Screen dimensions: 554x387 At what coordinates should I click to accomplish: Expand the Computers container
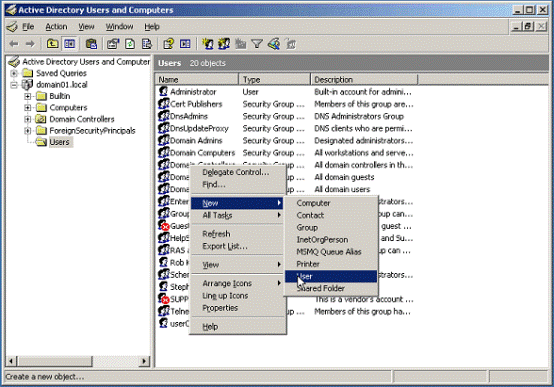(28, 107)
